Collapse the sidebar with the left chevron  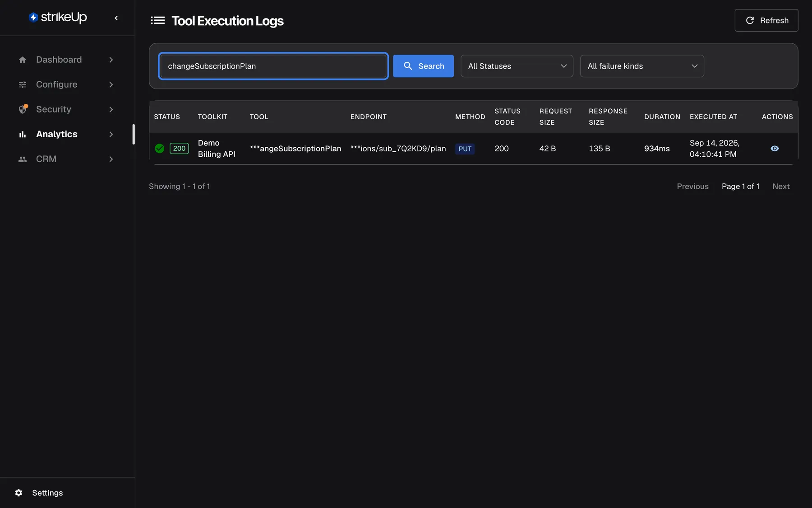[116, 18]
